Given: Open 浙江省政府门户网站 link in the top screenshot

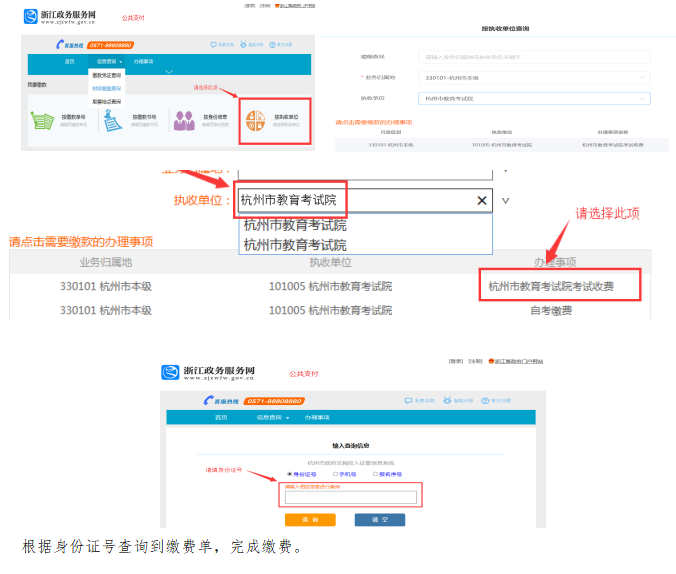Looking at the screenshot, I should click(x=297, y=6).
